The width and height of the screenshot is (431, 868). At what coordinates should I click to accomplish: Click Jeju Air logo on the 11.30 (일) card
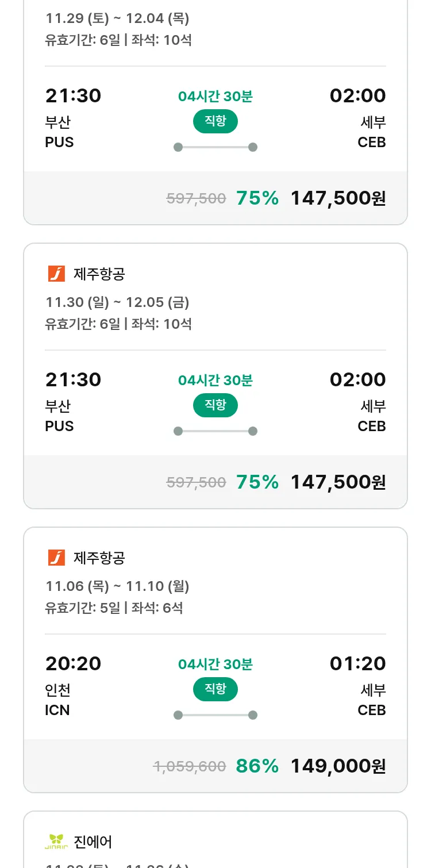click(56, 274)
